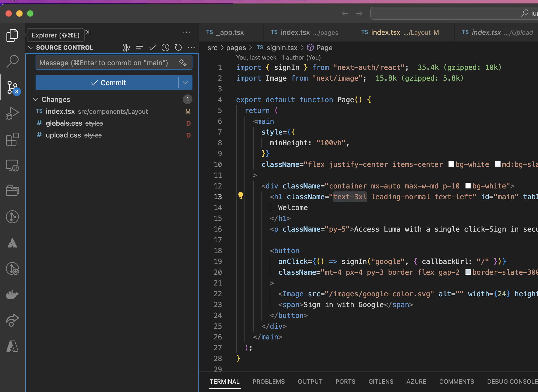Refresh the Source Control view
The height and width of the screenshot is (392, 538).
click(x=178, y=47)
